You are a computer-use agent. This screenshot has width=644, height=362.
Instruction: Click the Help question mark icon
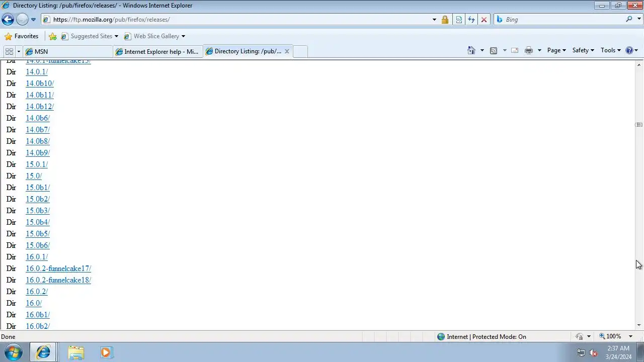pos(629,50)
